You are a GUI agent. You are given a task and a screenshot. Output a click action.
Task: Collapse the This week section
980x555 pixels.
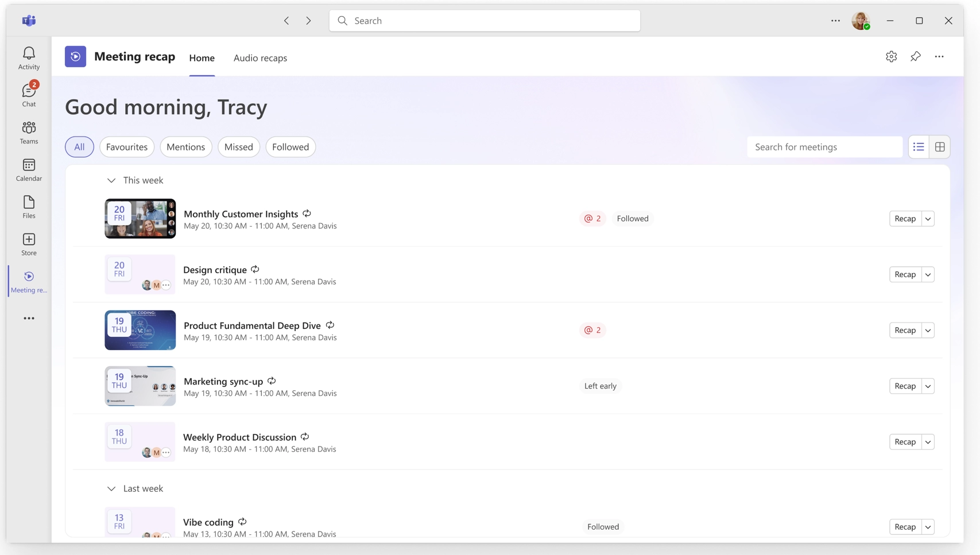pos(111,180)
